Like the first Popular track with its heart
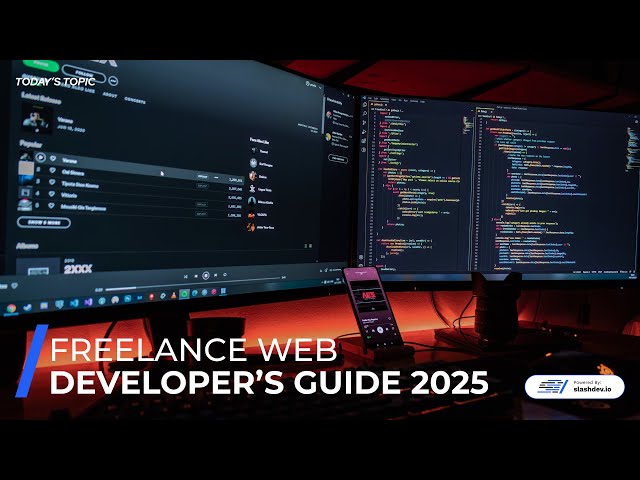The width and height of the screenshot is (640, 480). point(53,158)
